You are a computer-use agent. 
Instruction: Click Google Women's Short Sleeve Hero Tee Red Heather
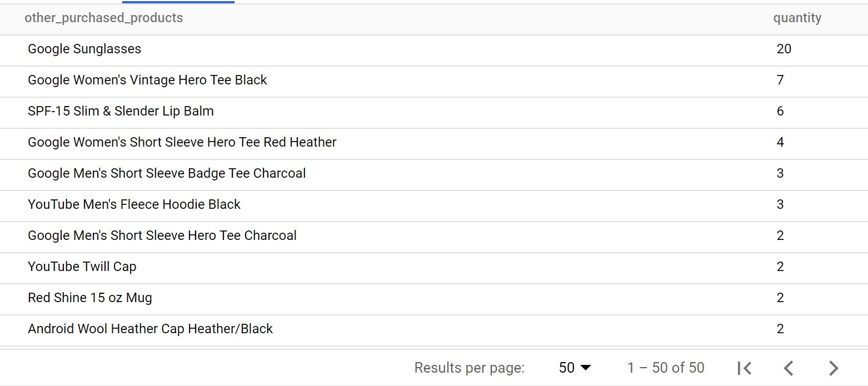[182, 142]
